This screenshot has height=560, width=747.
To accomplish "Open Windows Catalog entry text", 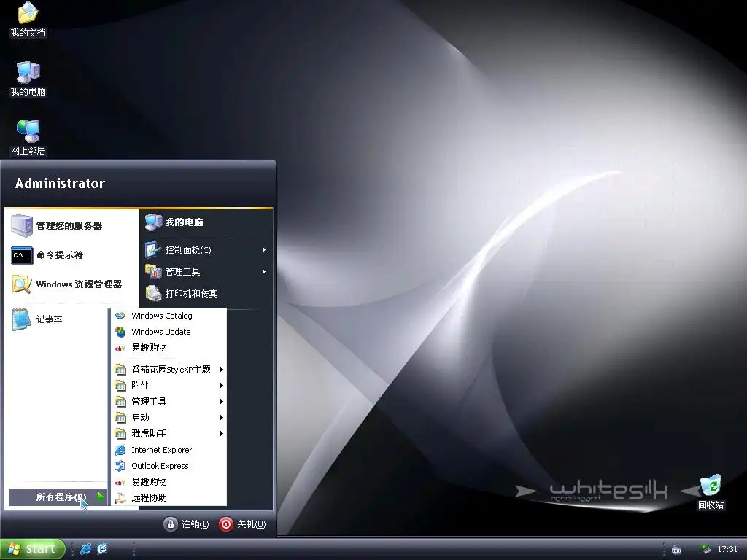I will (162, 316).
